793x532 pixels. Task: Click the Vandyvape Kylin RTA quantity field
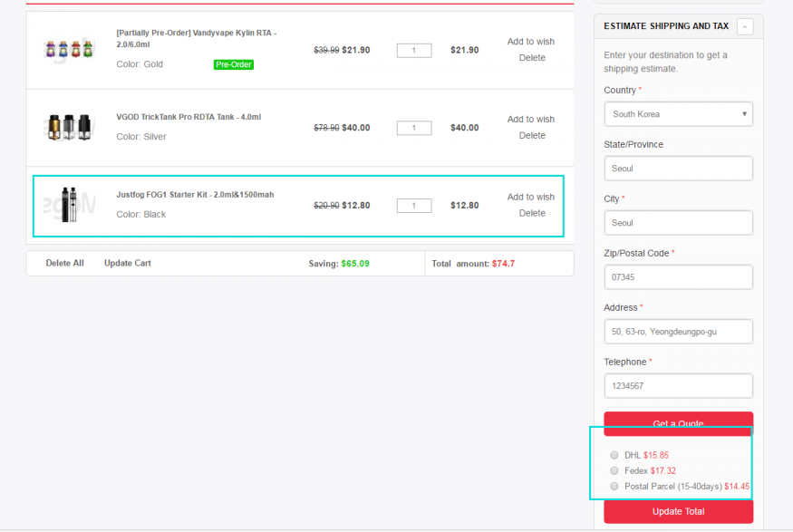pos(413,51)
